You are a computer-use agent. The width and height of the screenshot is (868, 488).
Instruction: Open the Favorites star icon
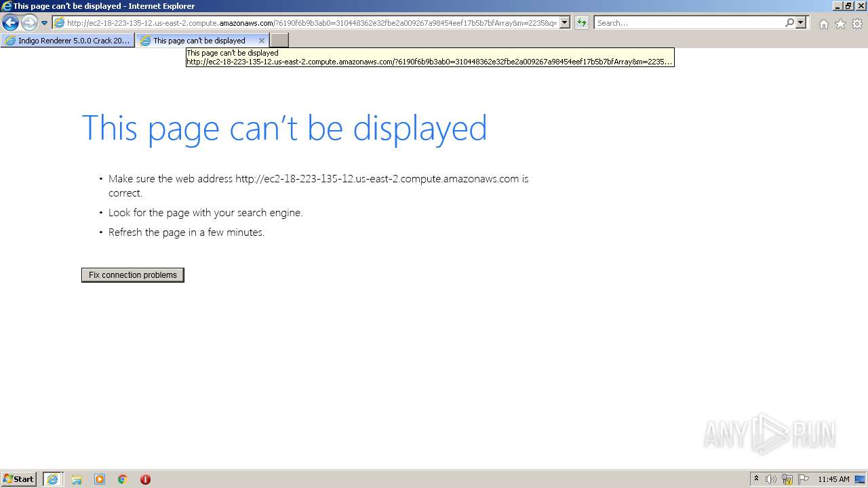point(840,24)
